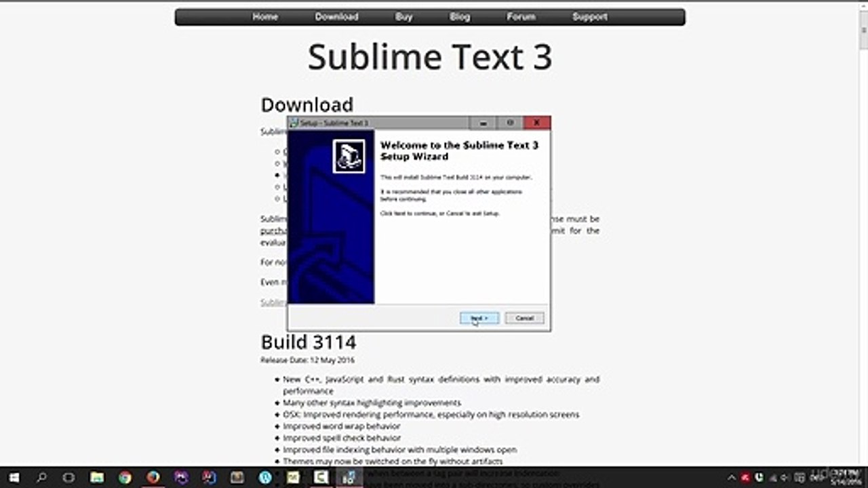The height and width of the screenshot is (488, 868).
Task: Open the Blog link in navigation bar
Action: click(x=460, y=17)
